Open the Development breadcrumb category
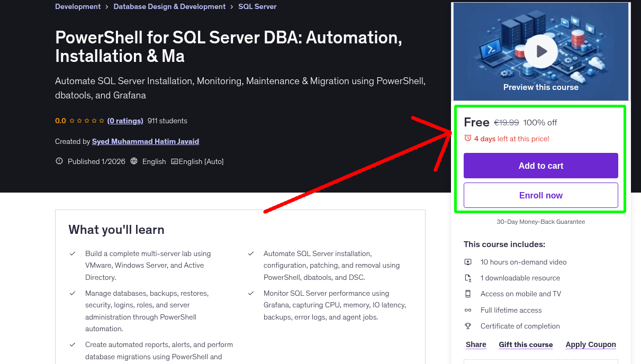The height and width of the screenshot is (364, 641). (x=78, y=6)
